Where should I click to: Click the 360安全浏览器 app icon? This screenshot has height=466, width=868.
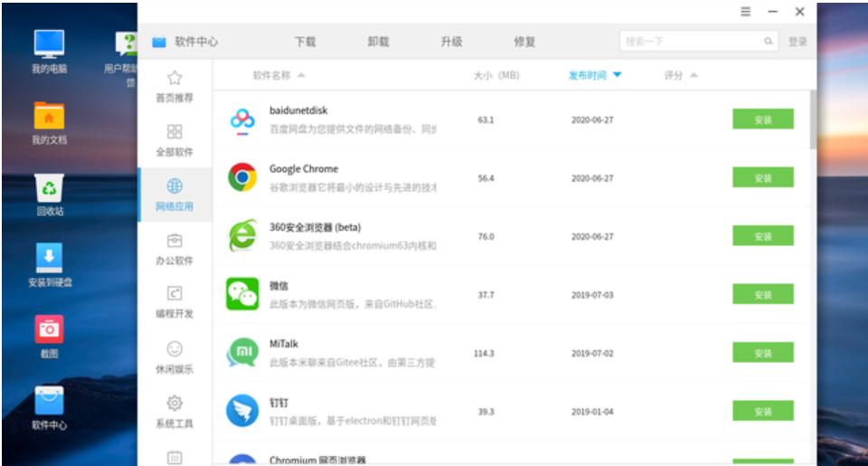point(242,236)
